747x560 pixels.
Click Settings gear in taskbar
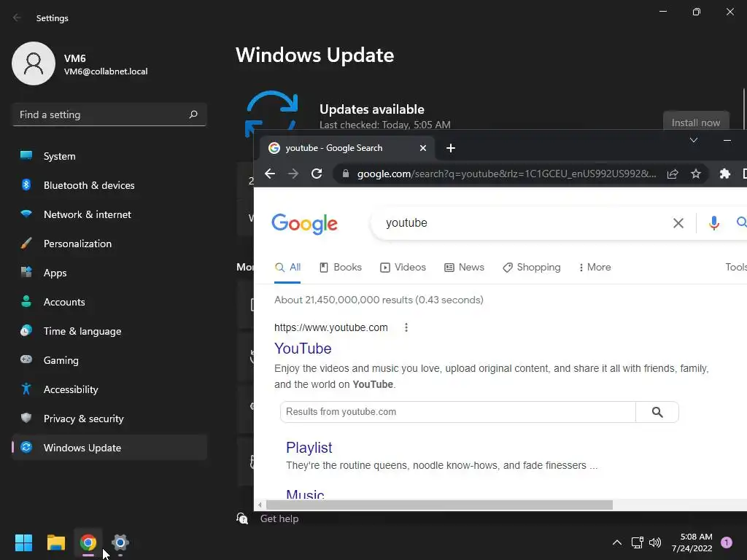[x=120, y=542]
